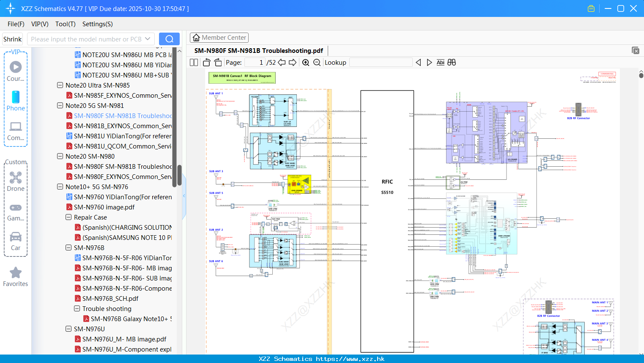
Task: Click the blue search button
Action: 169,39
